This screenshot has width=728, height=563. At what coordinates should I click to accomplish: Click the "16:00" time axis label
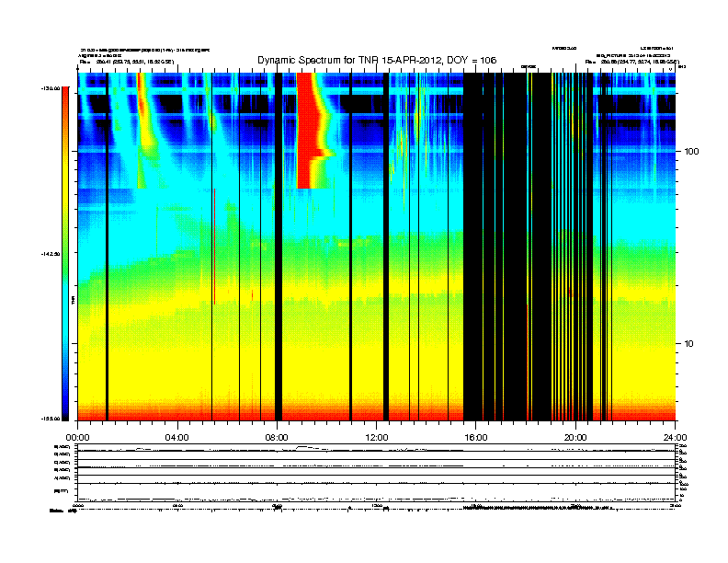pyautogui.click(x=476, y=438)
